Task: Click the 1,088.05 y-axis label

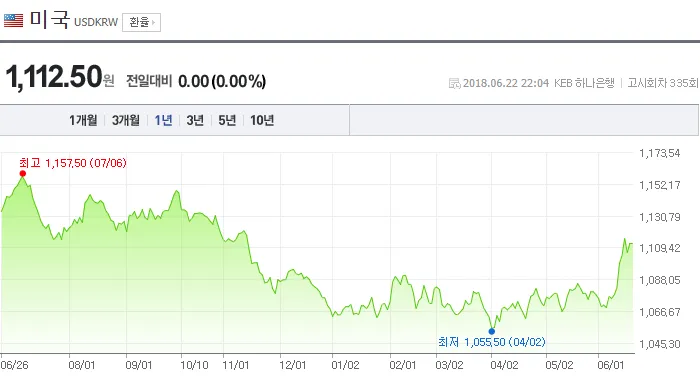Action: tap(660, 280)
